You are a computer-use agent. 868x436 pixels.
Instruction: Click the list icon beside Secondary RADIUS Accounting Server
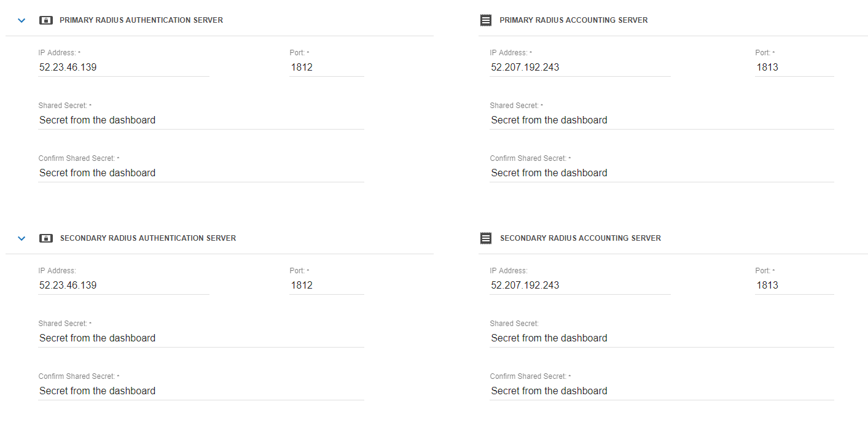486,238
